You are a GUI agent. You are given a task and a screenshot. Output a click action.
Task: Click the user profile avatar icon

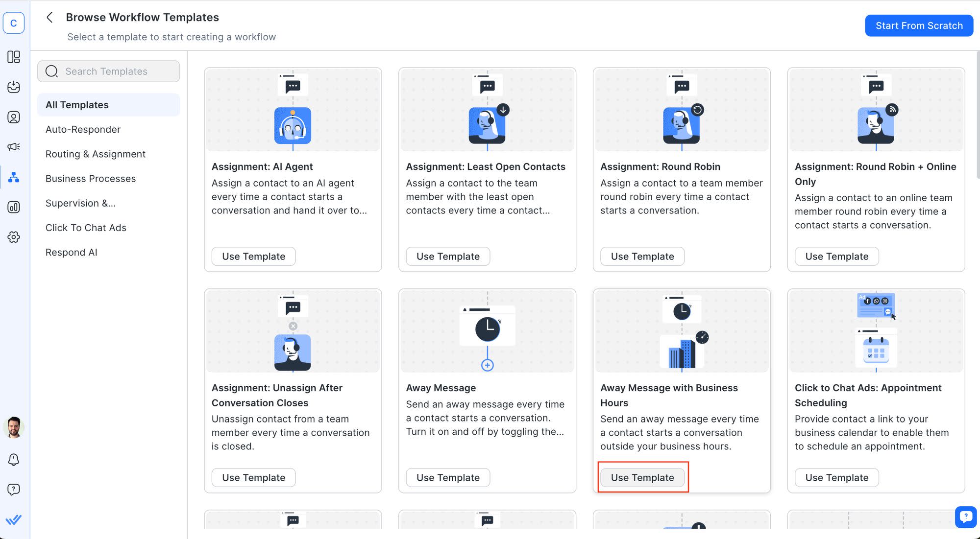14,426
